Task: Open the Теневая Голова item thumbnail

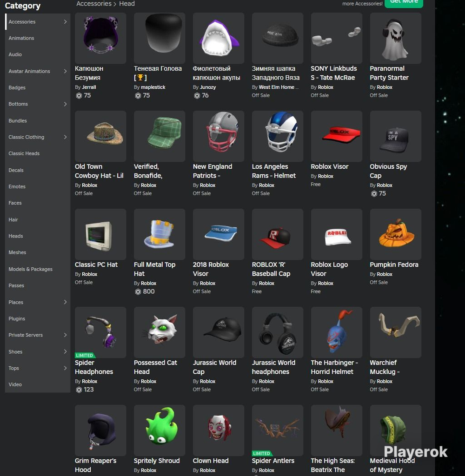Action: [x=159, y=38]
